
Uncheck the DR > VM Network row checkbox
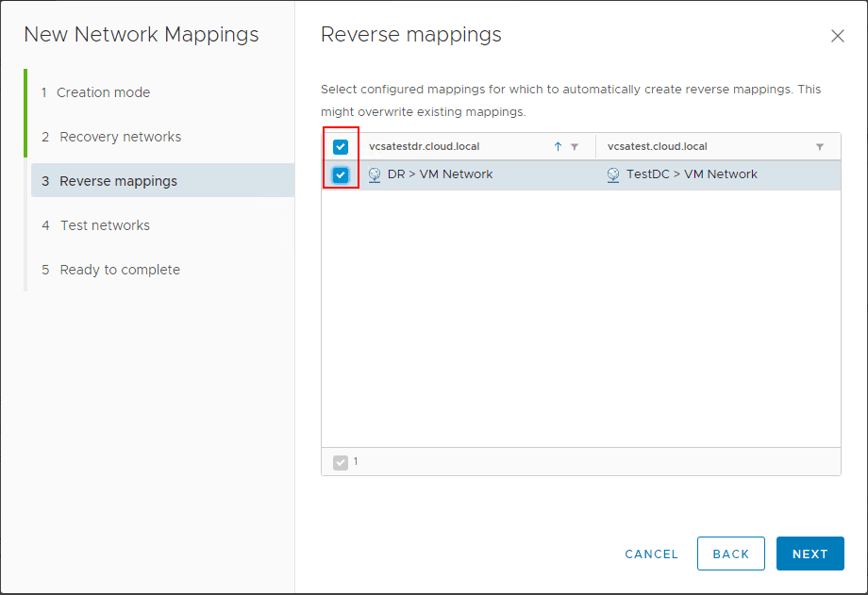tap(341, 174)
